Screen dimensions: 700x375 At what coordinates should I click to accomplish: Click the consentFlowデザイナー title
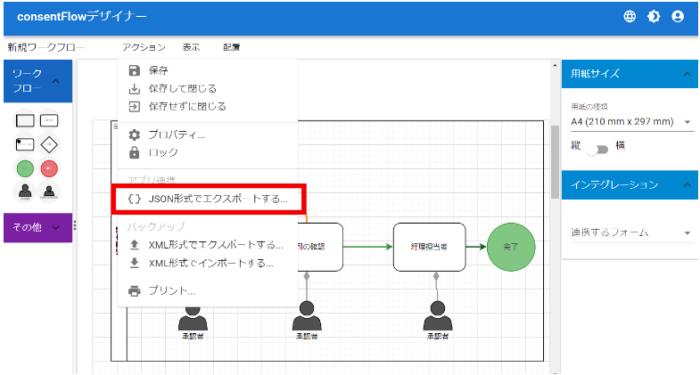82,17
